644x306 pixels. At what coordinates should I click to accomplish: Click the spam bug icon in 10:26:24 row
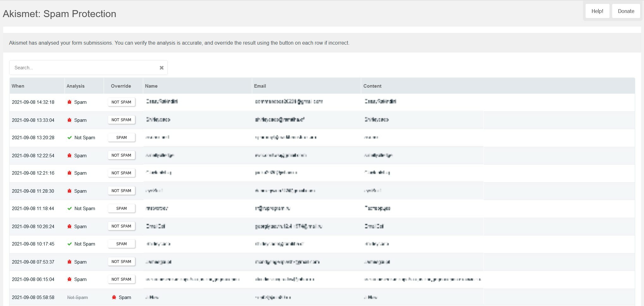tap(70, 227)
